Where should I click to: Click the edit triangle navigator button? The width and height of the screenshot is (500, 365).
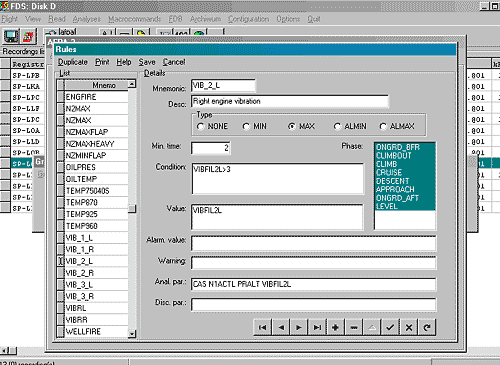372,327
